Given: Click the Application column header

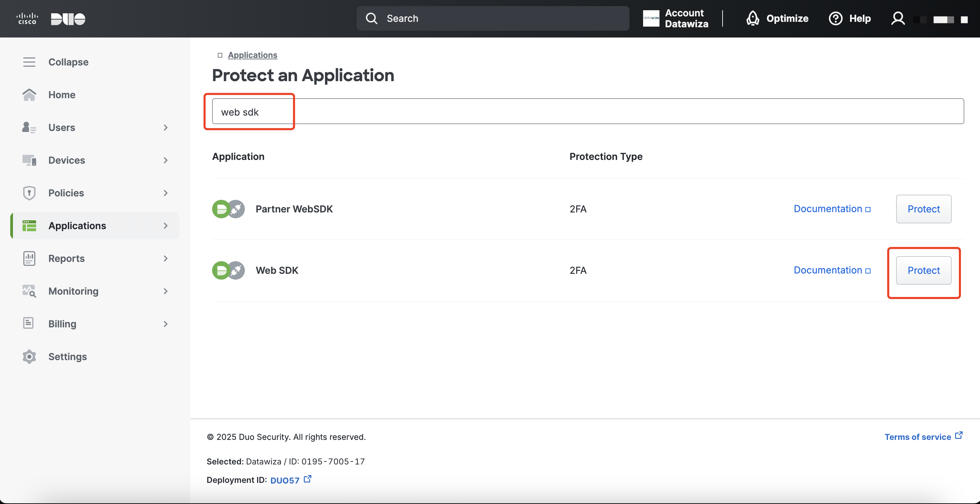Looking at the screenshot, I should point(238,156).
